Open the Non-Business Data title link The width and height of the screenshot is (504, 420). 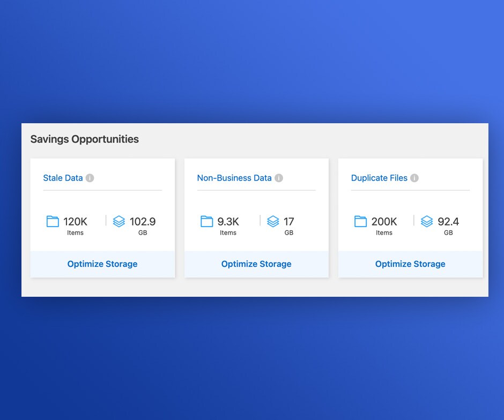pyautogui.click(x=234, y=178)
